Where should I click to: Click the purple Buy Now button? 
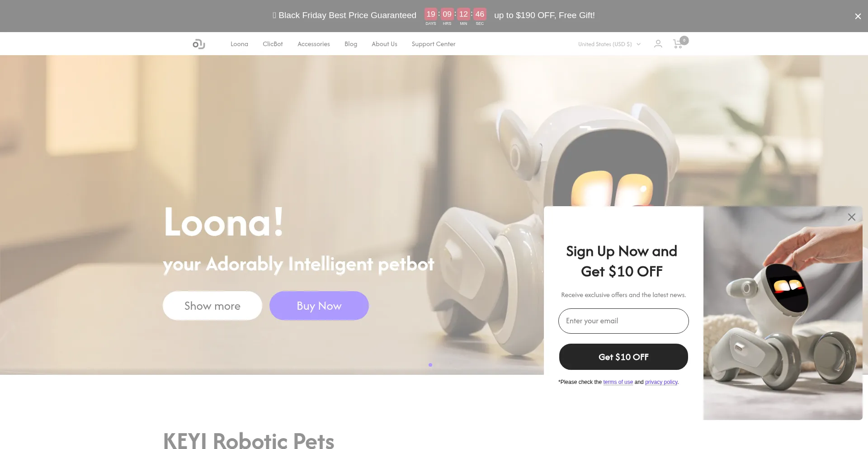[319, 306]
